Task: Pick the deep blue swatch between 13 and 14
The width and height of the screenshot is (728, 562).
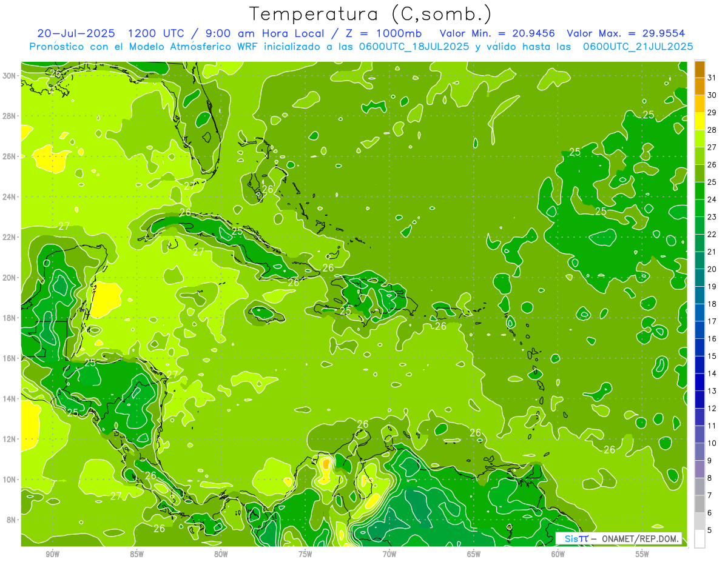Action: [699, 382]
